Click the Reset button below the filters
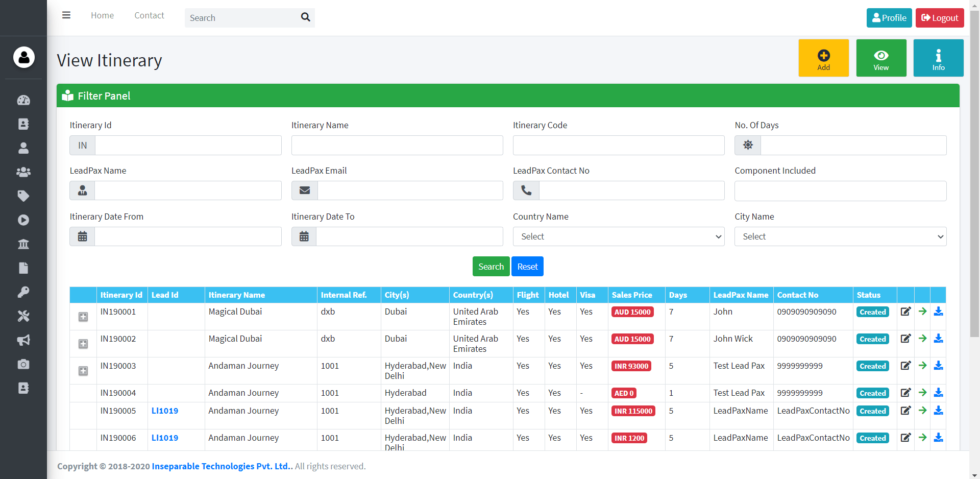Screen dimensions: 980x479 click(527, 266)
